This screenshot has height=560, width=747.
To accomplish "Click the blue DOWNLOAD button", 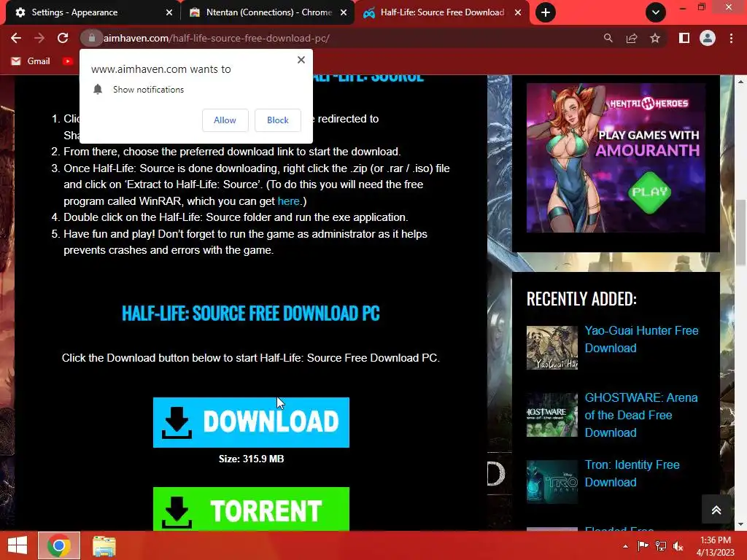I will 251,422.
